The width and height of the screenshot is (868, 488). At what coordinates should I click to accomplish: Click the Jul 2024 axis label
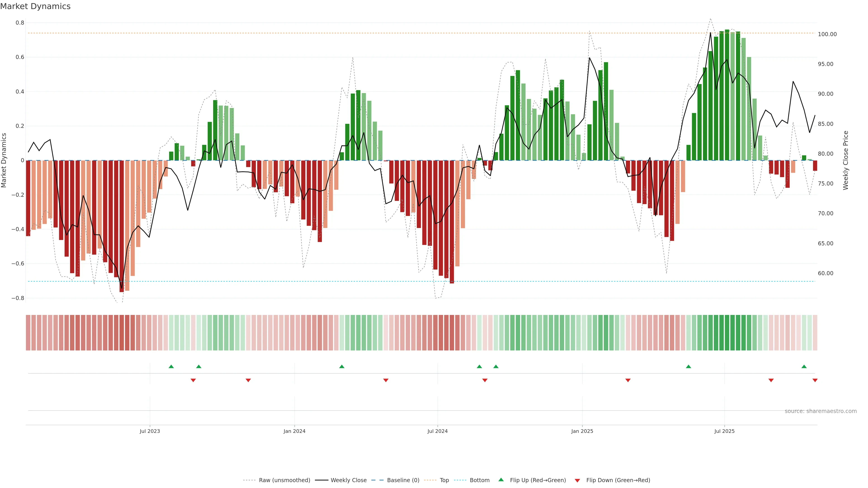click(x=437, y=431)
